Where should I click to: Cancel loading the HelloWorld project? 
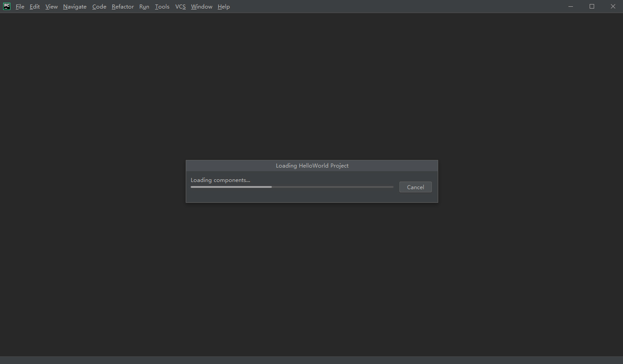[416, 187]
